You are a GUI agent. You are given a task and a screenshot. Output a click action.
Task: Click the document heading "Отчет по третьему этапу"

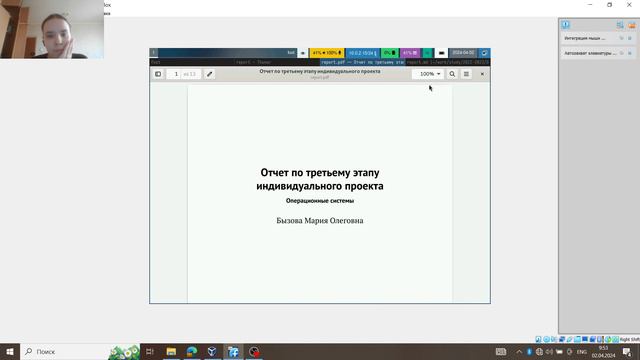[320, 173]
